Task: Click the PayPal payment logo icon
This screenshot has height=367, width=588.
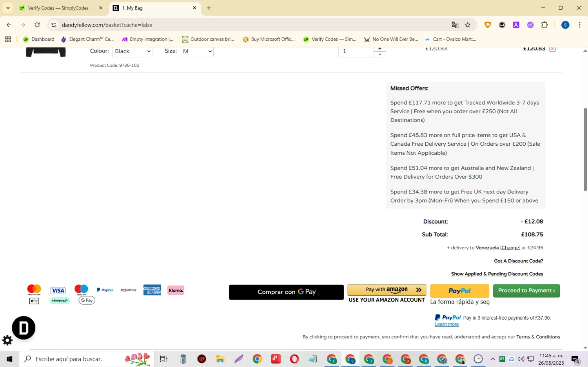Action: click(105, 290)
